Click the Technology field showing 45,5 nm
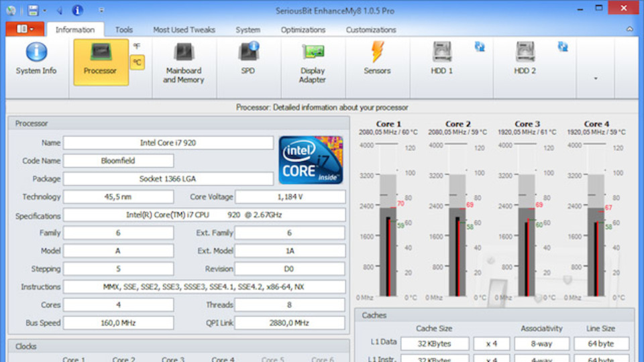Image resolution: width=644 pixels, height=362 pixels. coord(118,197)
